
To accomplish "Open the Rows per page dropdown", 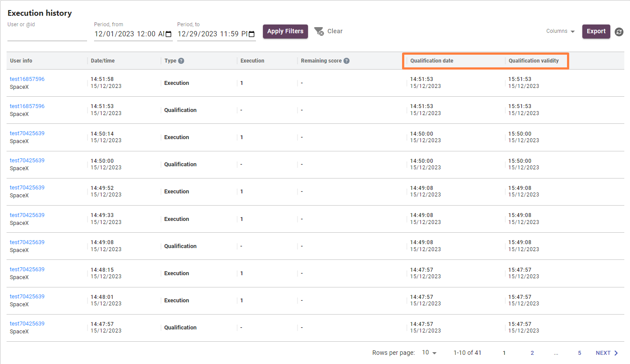I will pos(429,353).
